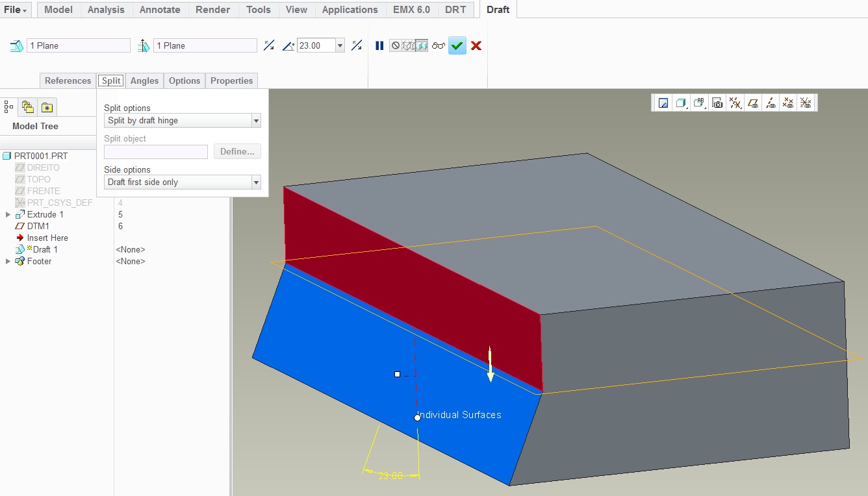Switch to the Model ribbon tab
Screen dimensions: 868x496
[x=58, y=10]
